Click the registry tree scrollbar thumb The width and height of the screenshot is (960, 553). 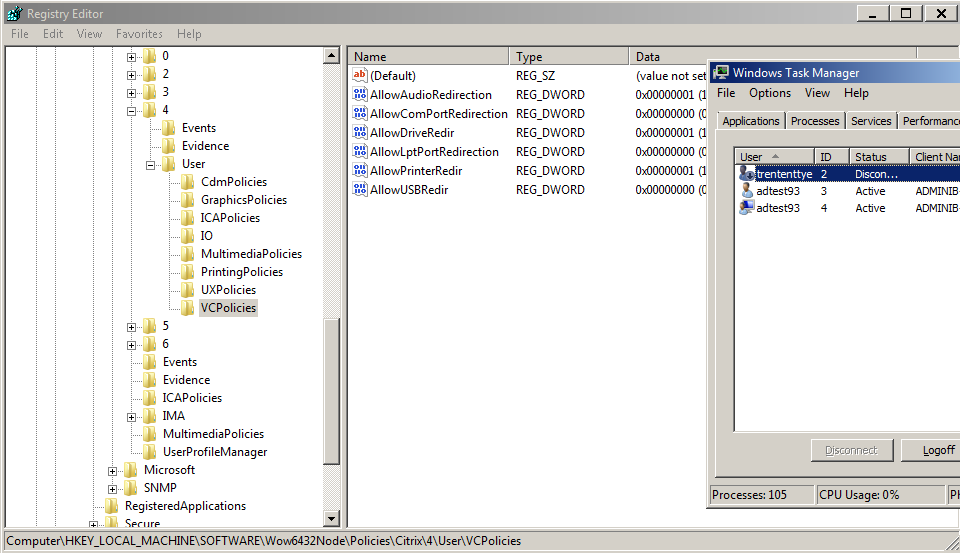pos(331,391)
